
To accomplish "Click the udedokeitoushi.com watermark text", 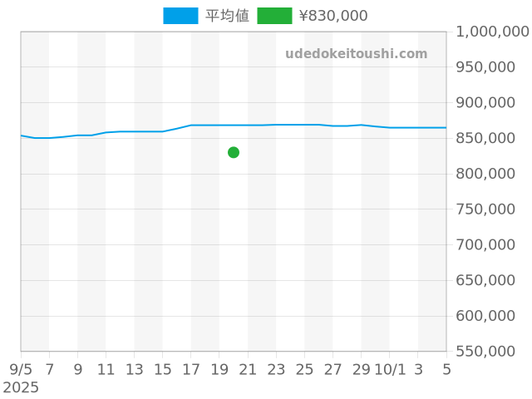I will 356,54.
